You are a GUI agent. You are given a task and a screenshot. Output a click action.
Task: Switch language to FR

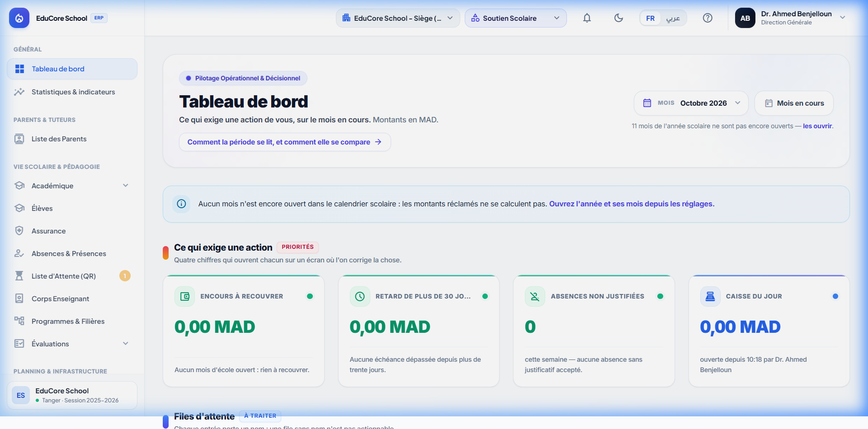point(650,18)
